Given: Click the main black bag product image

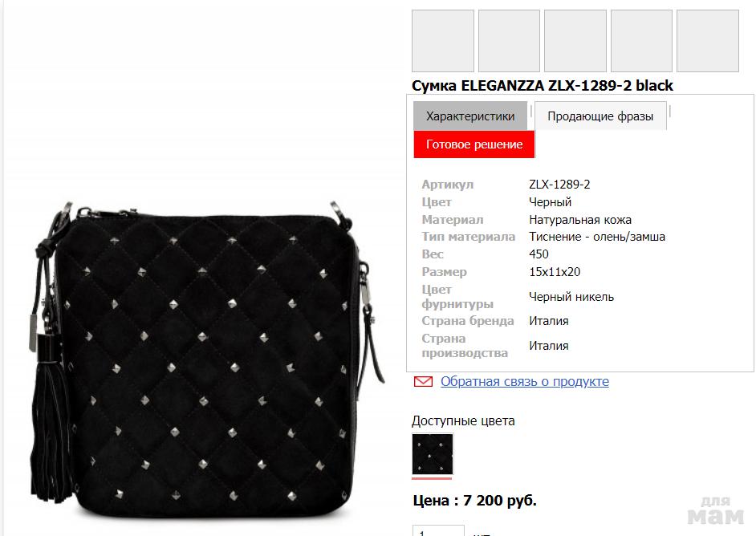Looking at the screenshot, I should (x=206, y=360).
